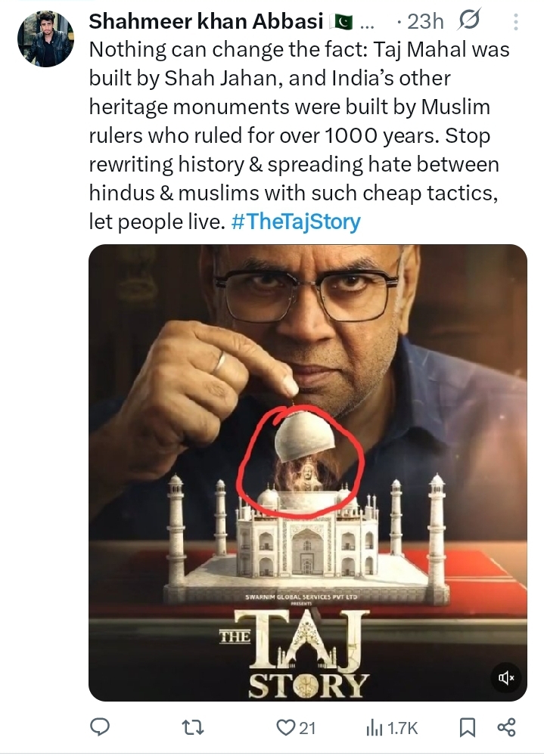Like the tweet with the heart icon
The image size is (544, 756).
pyautogui.click(x=285, y=727)
